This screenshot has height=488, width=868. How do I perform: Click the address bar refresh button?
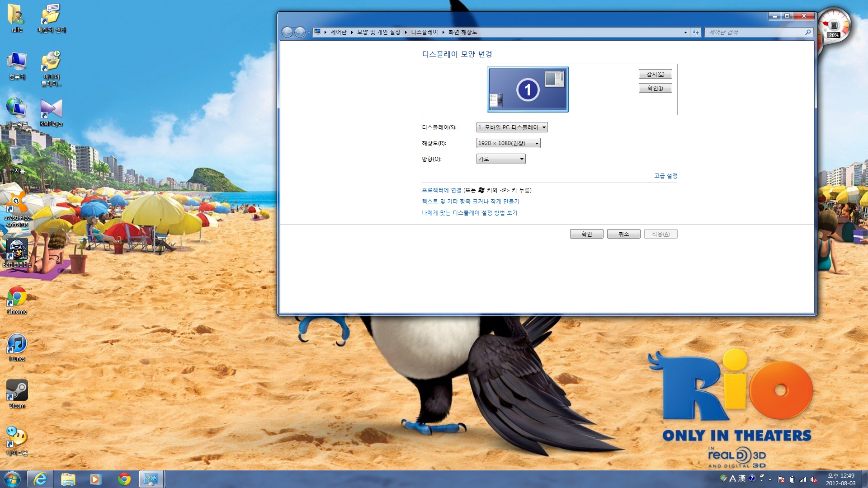pos(696,32)
